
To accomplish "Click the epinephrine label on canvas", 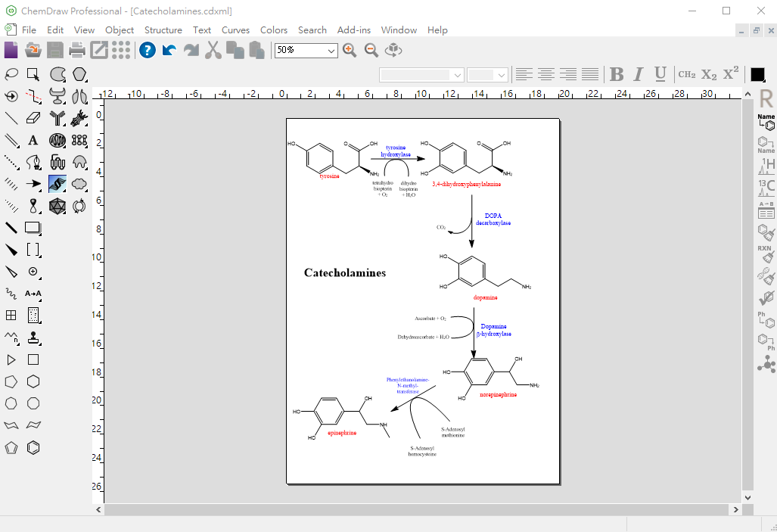I will coord(342,433).
